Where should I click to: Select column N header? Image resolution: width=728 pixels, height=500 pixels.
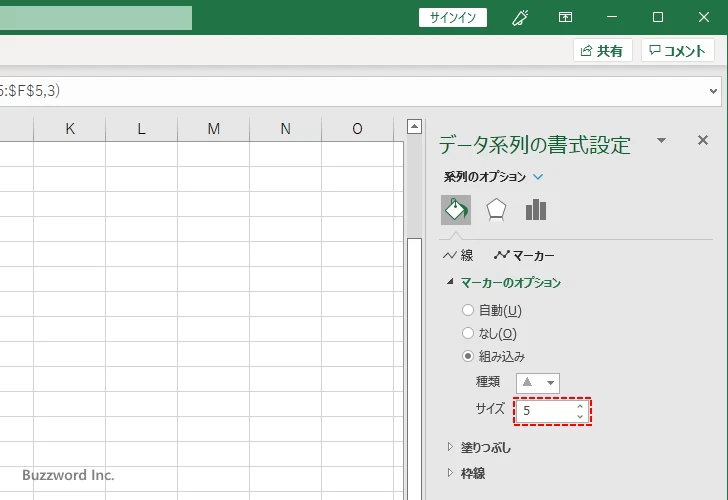(x=286, y=129)
